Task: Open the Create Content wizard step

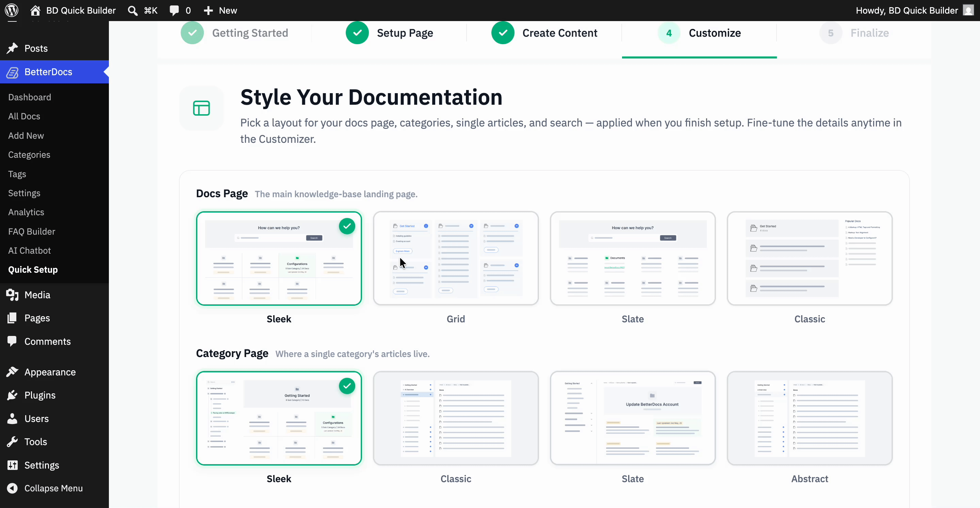Action: [544, 33]
